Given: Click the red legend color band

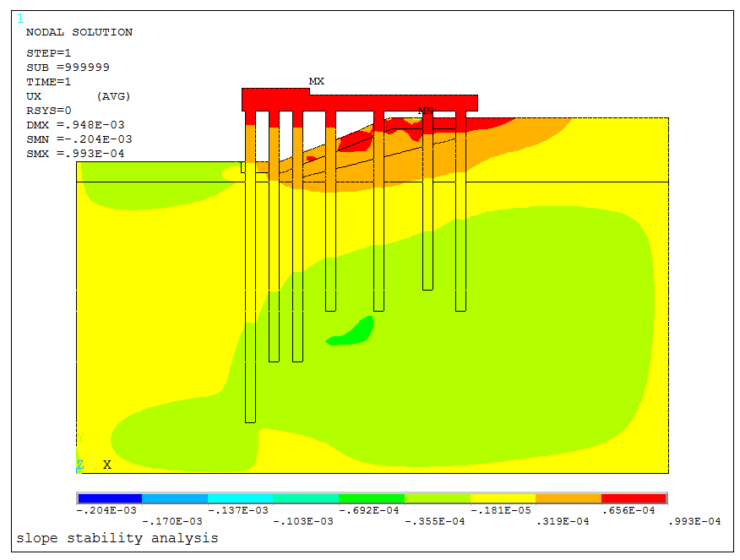Looking at the screenshot, I should (634, 498).
